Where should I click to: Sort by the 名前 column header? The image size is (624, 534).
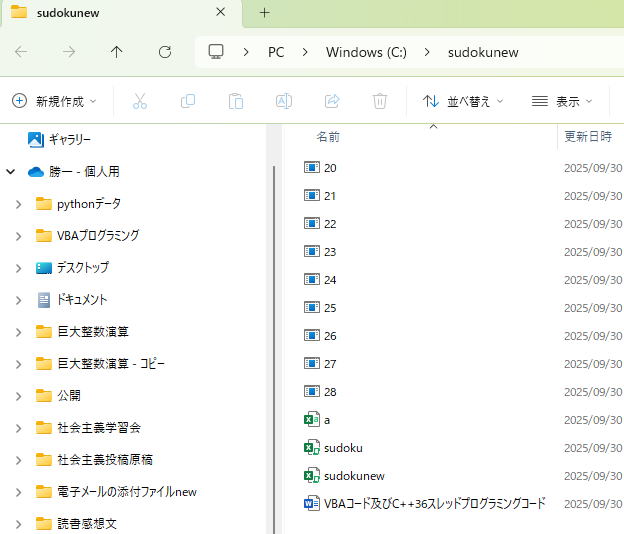pyautogui.click(x=328, y=137)
